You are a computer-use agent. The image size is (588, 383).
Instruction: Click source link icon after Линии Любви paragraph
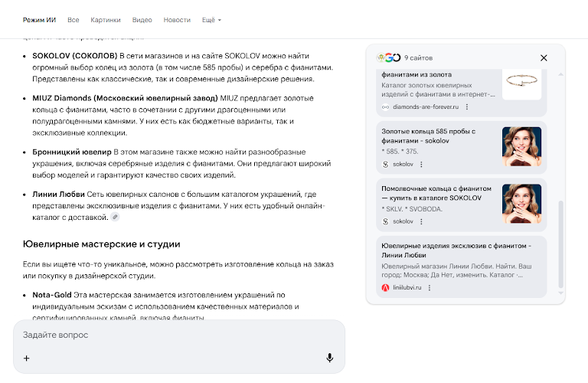pyautogui.click(x=116, y=218)
